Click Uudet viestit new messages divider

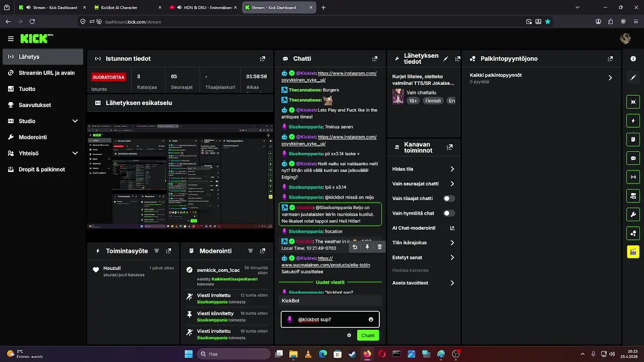pyautogui.click(x=330, y=282)
